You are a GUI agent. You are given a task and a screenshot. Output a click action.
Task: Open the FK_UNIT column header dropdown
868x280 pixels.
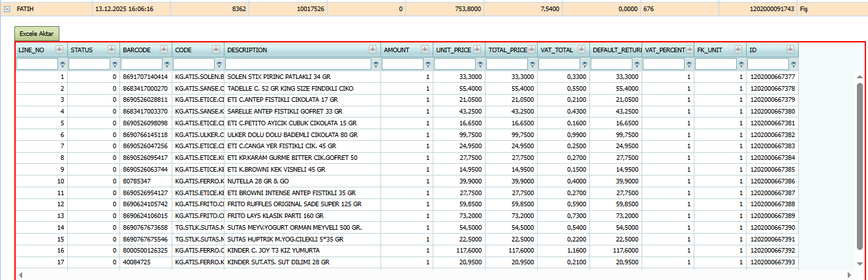click(x=738, y=50)
